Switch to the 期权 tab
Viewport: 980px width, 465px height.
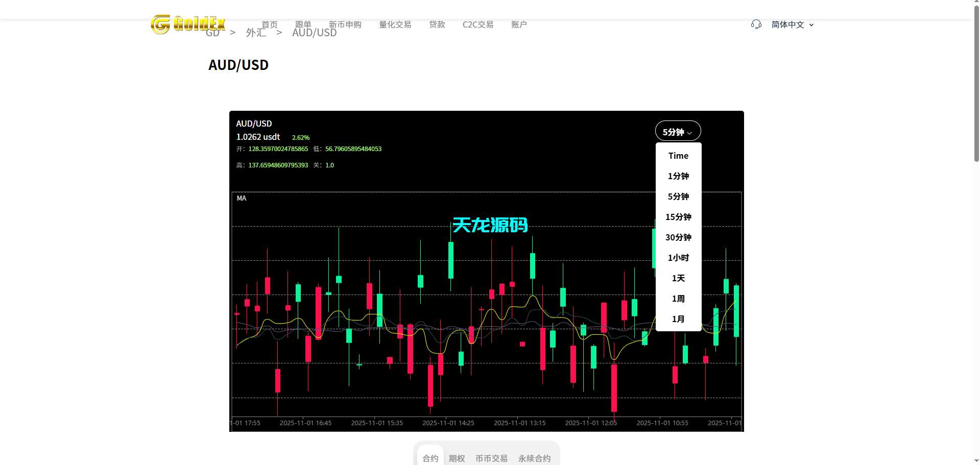456,458
